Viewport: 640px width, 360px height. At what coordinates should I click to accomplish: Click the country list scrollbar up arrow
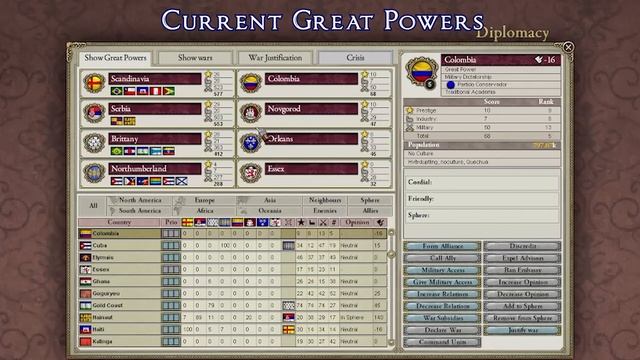[x=391, y=233]
